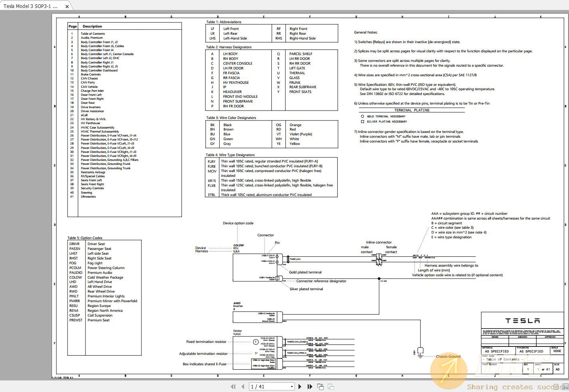Click 'PARCEL SHELF' harness designator

pyautogui.click(x=301, y=54)
